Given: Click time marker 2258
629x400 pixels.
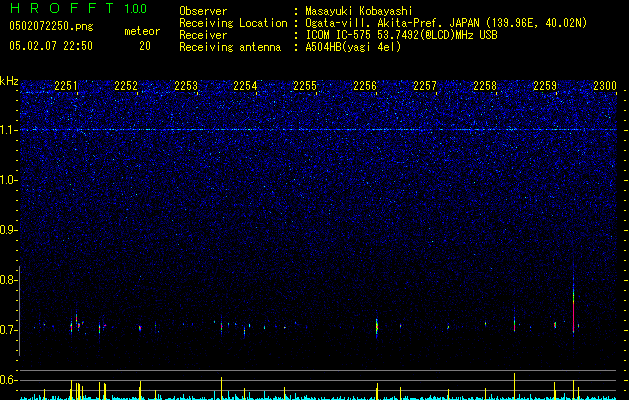Looking at the screenshot, I should point(485,86).
